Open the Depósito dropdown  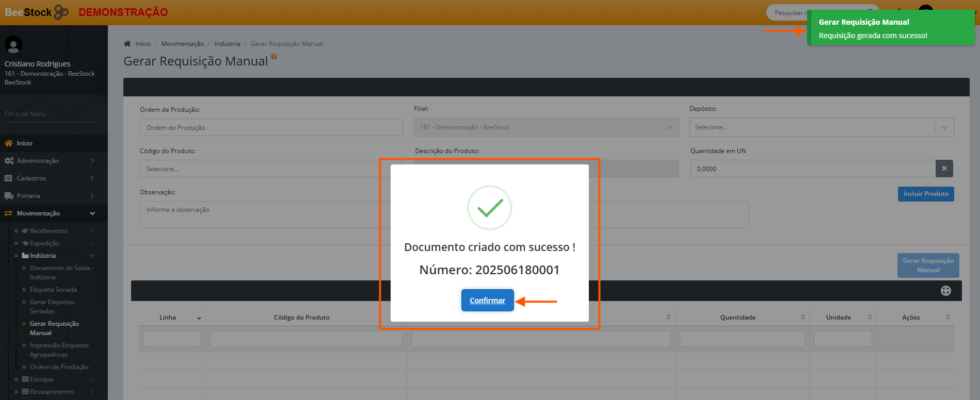click(821, 127)
